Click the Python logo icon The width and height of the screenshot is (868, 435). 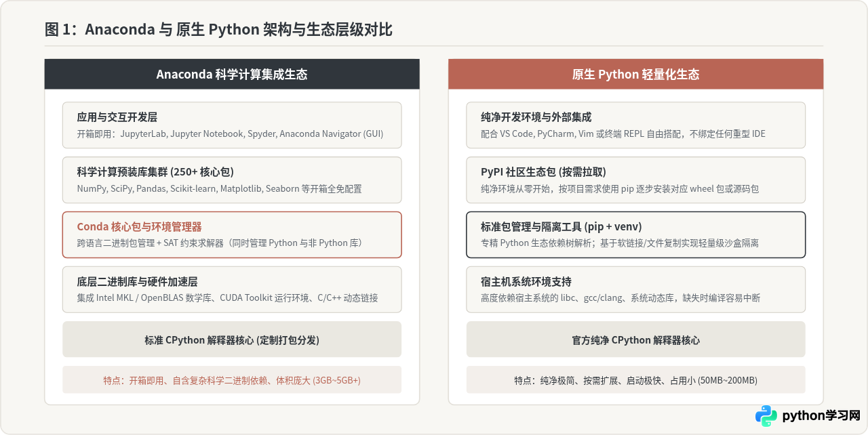pyautogui.click(x=766, y=415)
